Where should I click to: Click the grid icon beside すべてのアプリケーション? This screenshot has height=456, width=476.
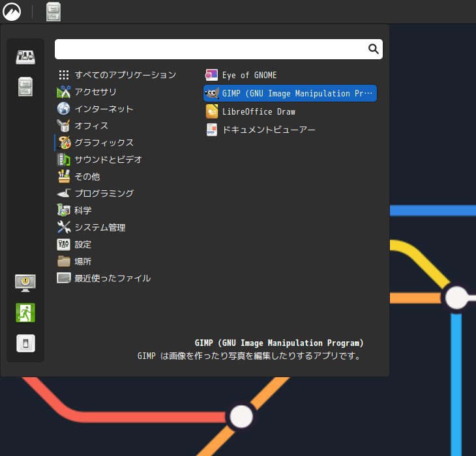(x=64, y=75)
